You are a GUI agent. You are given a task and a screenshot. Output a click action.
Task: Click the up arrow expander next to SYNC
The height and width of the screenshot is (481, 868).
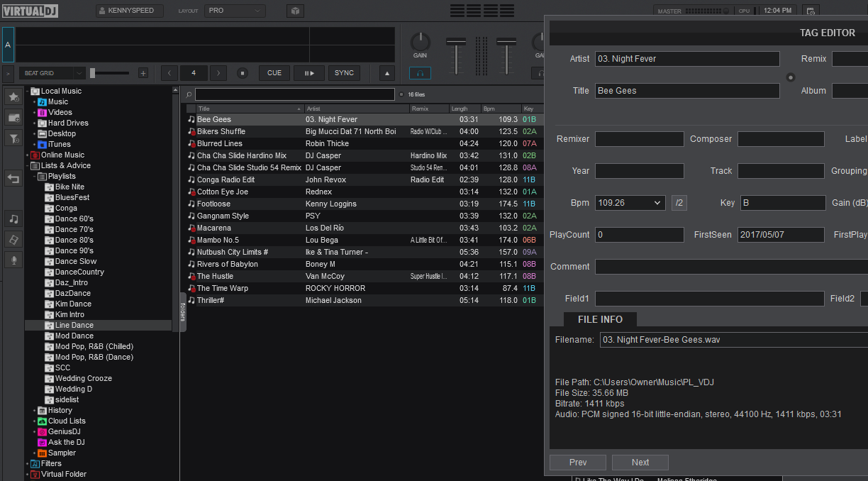(x=387, y=73)
